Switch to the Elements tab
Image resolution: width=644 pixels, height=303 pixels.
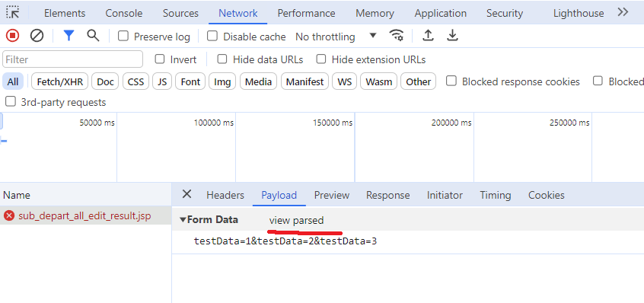click(x=65, y=13)
